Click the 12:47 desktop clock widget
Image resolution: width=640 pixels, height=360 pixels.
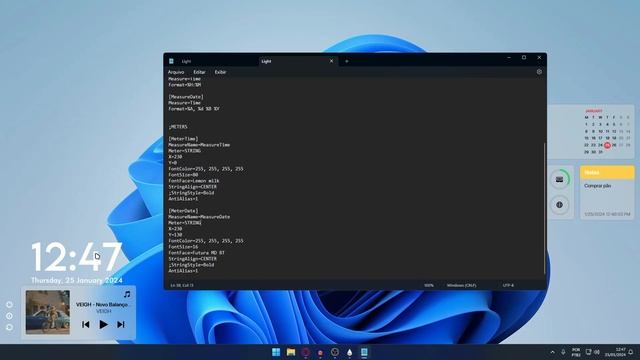tap(77, 257)
